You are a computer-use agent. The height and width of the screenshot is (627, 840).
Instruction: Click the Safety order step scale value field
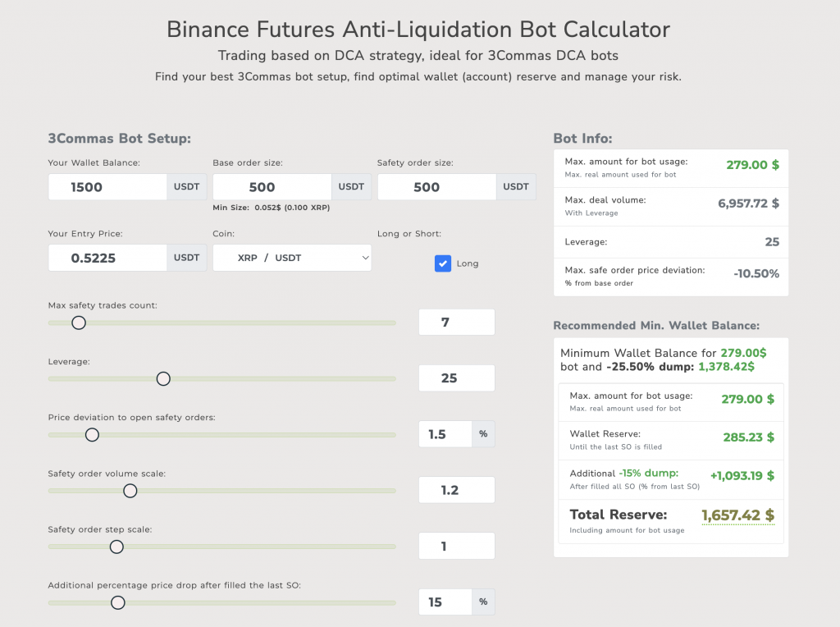click(x=456, y=546)
